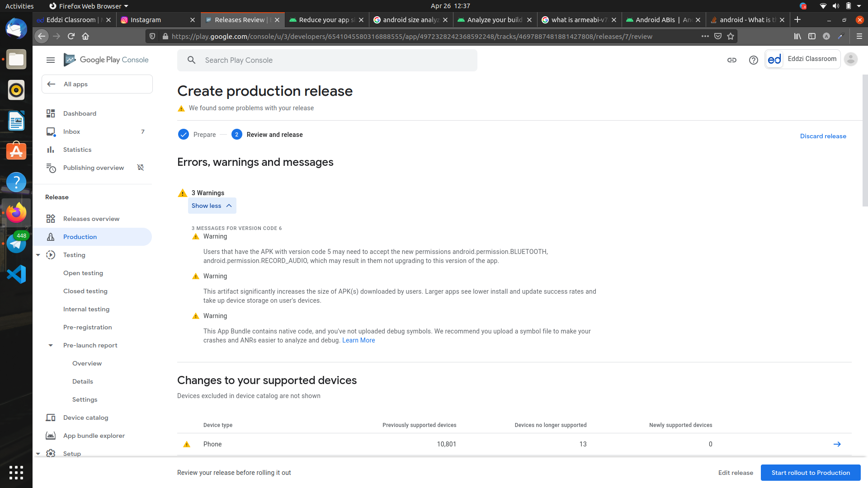
Task: Open the Dashboard from the sidebar
Action: pyautogui.click(x=80, y=113)
